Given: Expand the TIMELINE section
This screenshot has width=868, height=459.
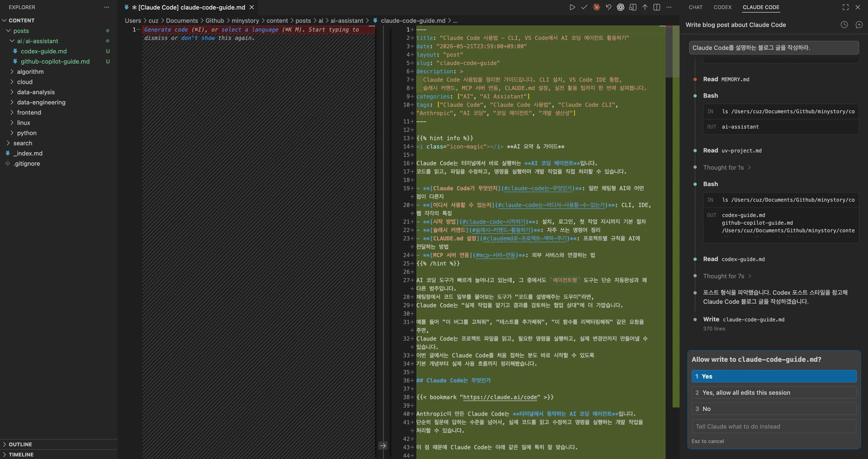Looking at the screenshot, I should pos(5,454).
